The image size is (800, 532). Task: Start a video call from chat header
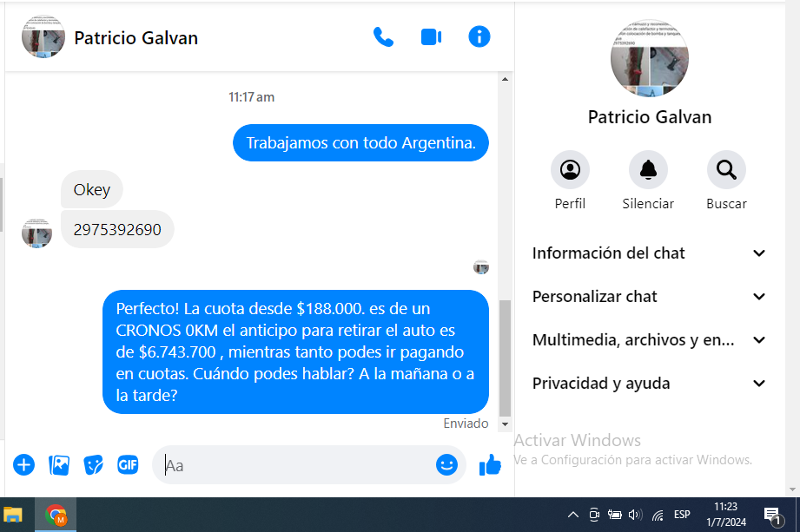point(431,37)
